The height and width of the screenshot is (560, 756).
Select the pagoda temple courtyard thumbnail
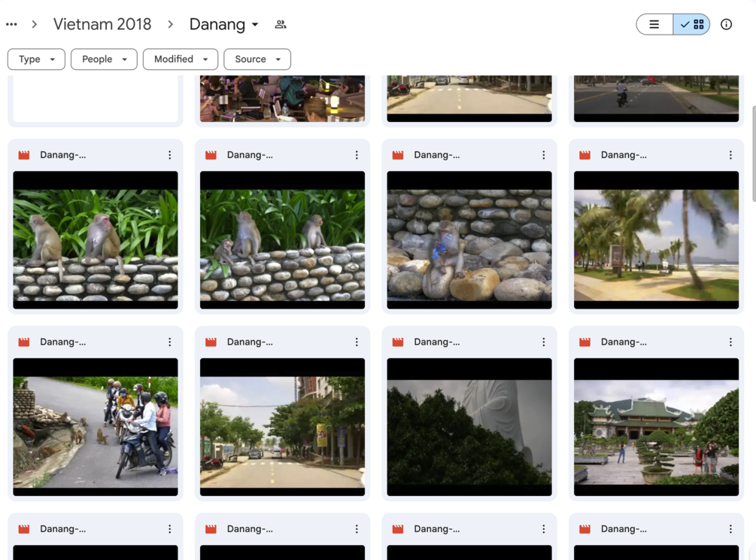coord(656,427)
